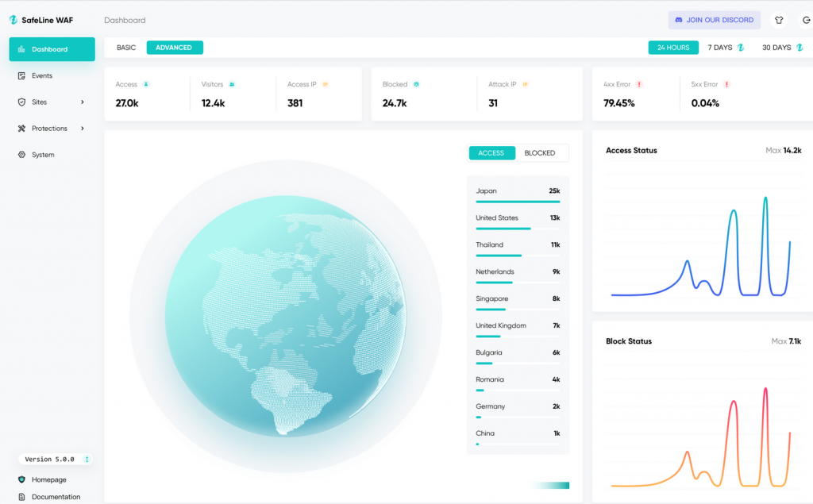This screenshot has height=504, width=813.
Task: Switch the map list to BLOCKED
Action: pyautogui.click(x=540, y=153)
